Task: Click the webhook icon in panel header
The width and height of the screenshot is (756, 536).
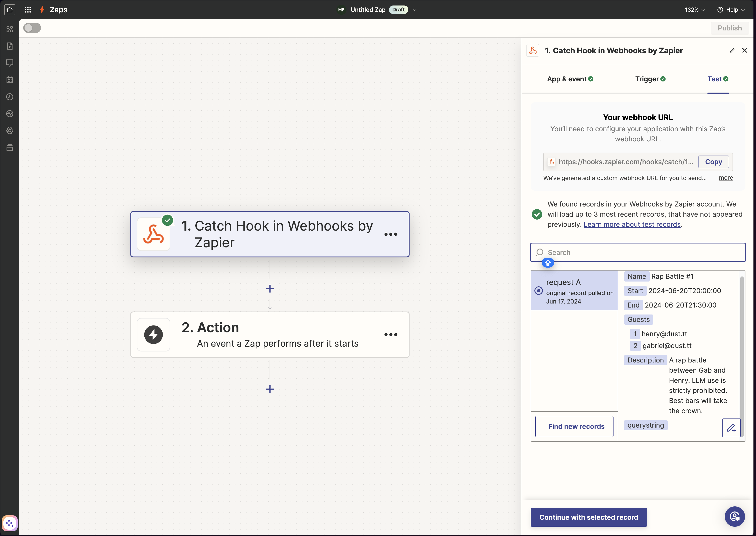Action: [x=533, y=50]
